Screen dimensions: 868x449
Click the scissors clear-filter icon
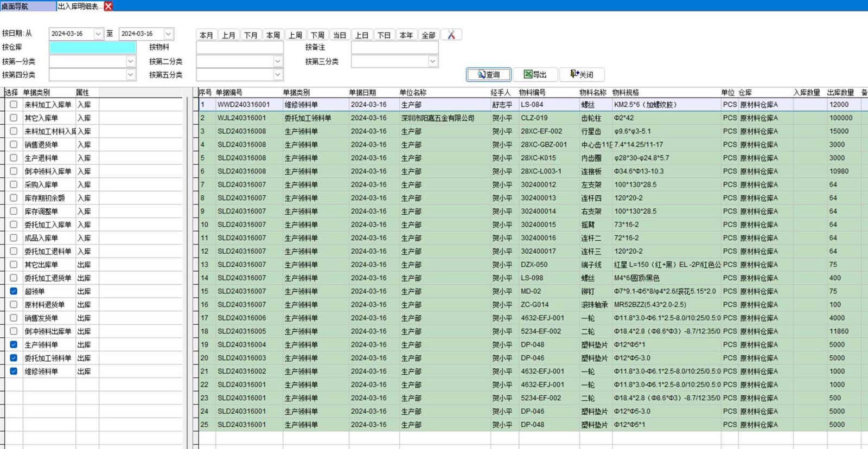451,35
